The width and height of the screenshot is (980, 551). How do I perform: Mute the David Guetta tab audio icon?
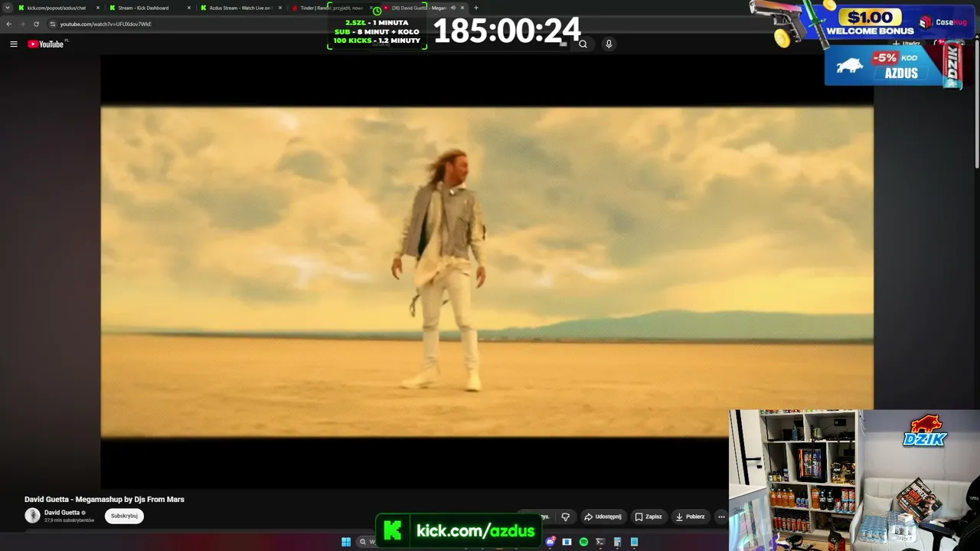pos(452,8)
